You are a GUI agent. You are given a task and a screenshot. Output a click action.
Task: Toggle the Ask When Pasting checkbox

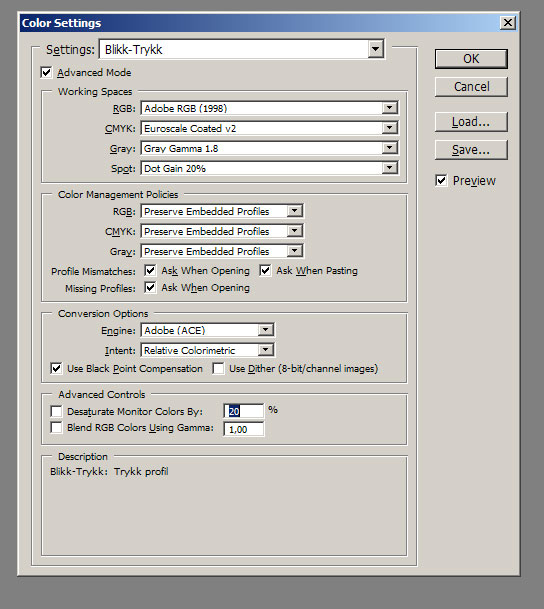tap(265, 270)
